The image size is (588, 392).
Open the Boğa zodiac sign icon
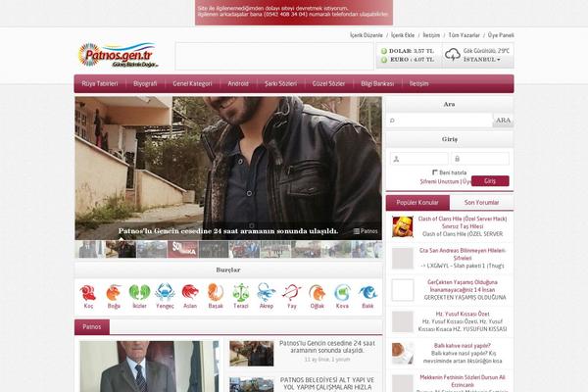[x=114, y=293]
